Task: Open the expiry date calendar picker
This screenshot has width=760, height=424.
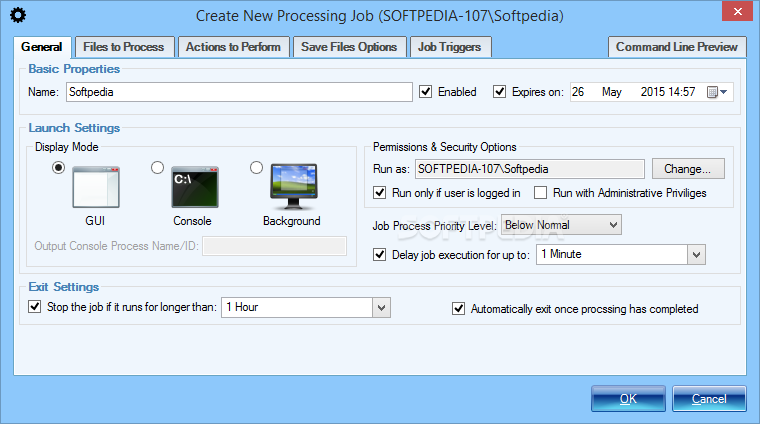Action: tap(718, 92)
